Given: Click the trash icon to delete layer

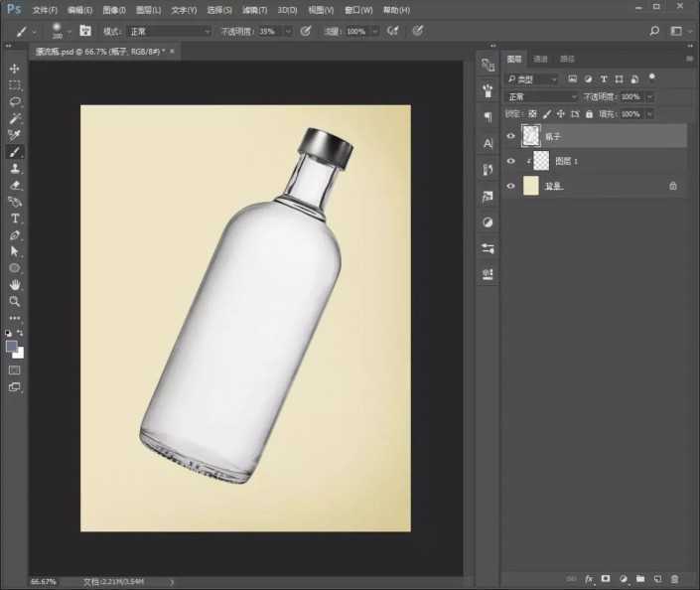Looking at the screenshot, I should pos(674,578).
